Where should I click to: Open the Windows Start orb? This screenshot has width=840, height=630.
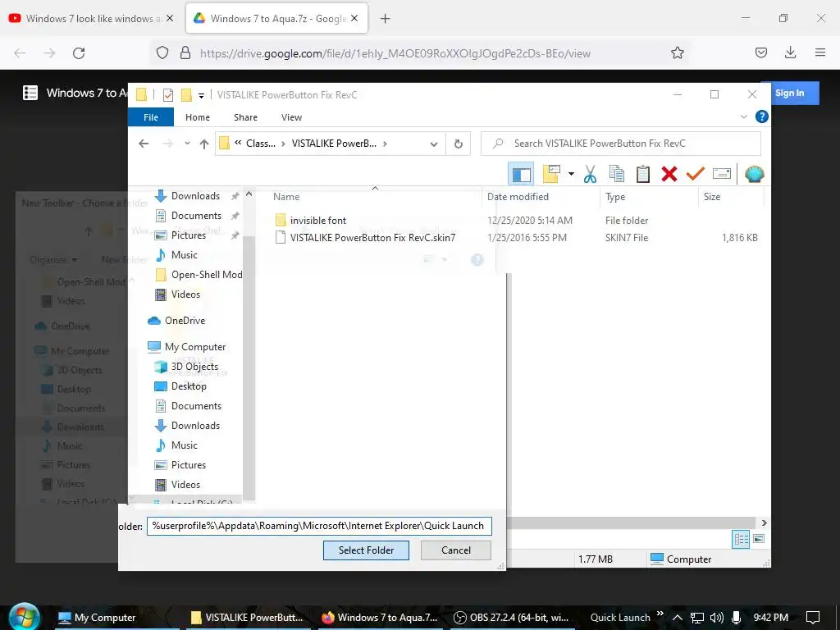[24, 616]
